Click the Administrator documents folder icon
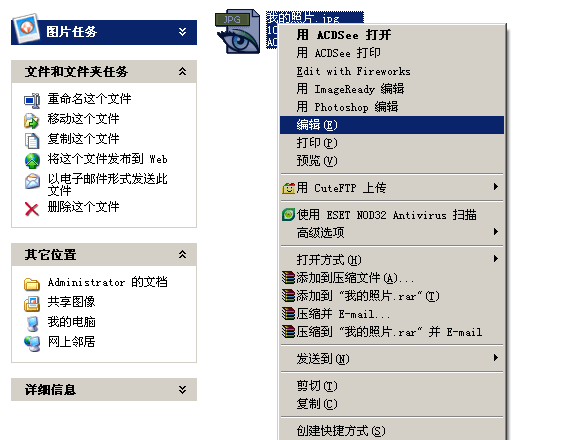Image resolution: width=582 pixels, height=440 pixels. (x=32, y=284)
